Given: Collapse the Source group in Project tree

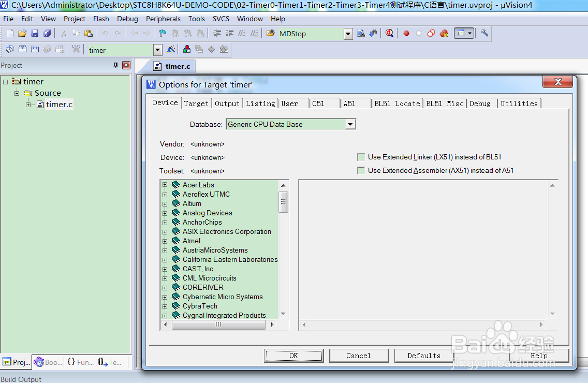Looking at the screenshot, I should [17, 93].
